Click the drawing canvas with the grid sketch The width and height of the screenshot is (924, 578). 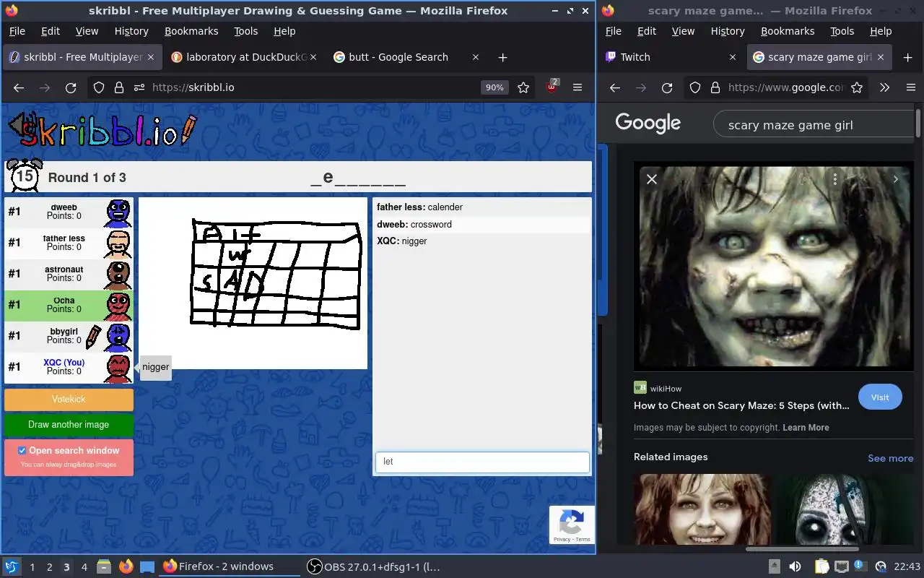click(x=253, y=283)
